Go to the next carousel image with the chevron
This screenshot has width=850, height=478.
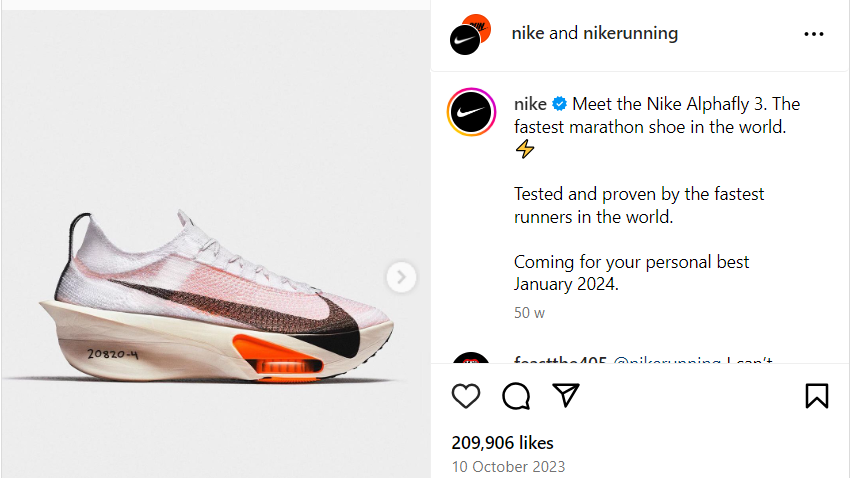tap(401, 277)
